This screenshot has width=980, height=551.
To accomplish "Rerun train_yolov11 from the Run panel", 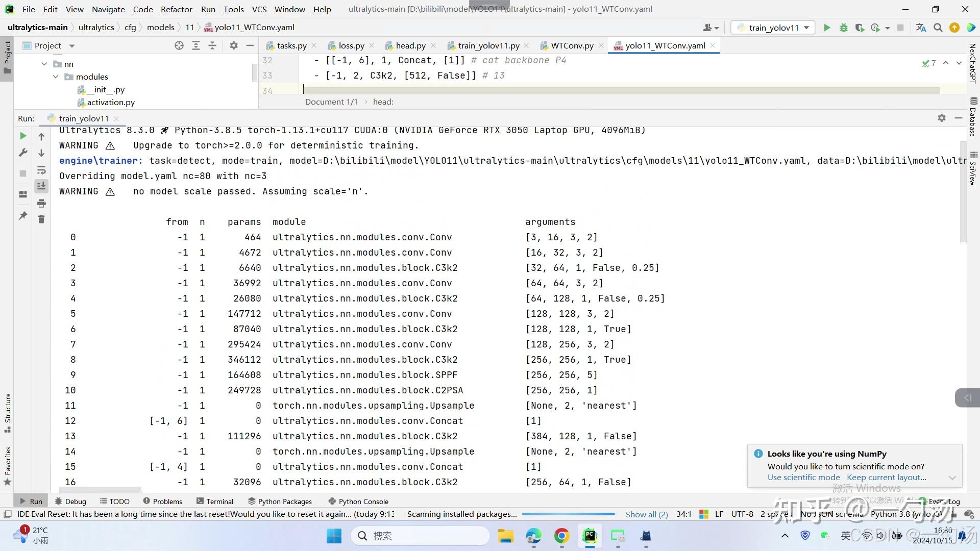I will pos(23,136).
